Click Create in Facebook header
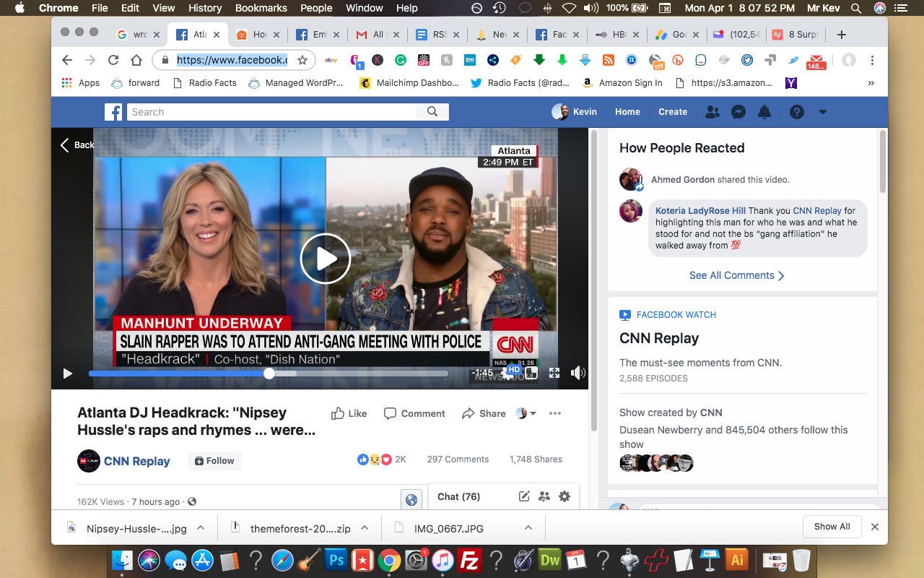 coord(673,112)
